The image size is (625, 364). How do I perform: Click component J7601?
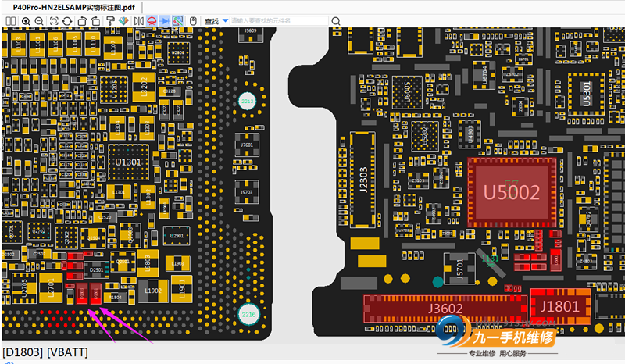[x=247, y=145]
